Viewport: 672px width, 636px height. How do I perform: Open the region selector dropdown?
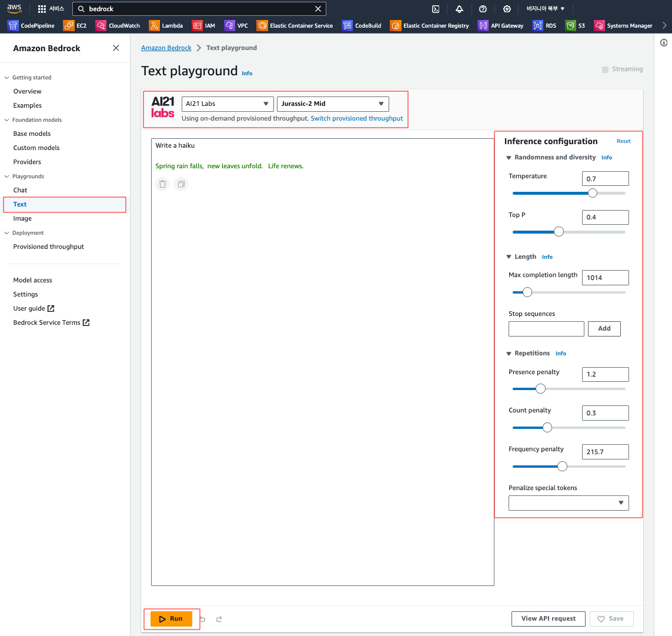[546, 9]
